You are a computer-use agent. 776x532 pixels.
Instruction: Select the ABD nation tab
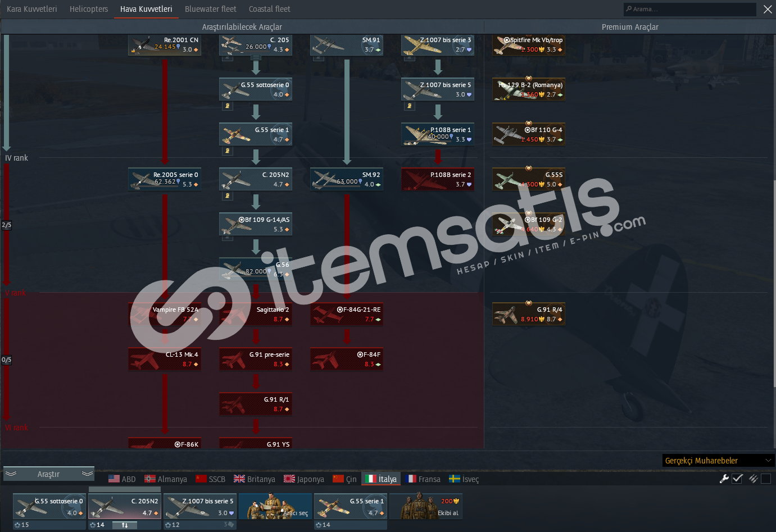(122, 479)
